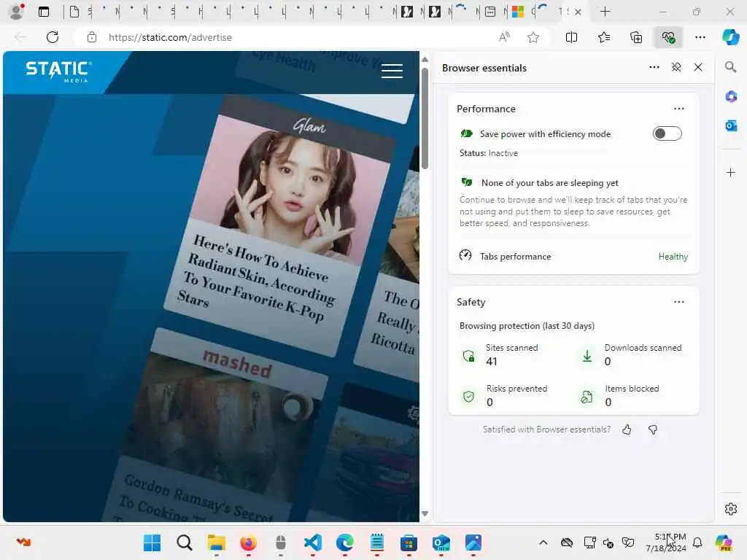Open split screen view
Viewport: 747px width, 560px height.
tap(571, 37)
